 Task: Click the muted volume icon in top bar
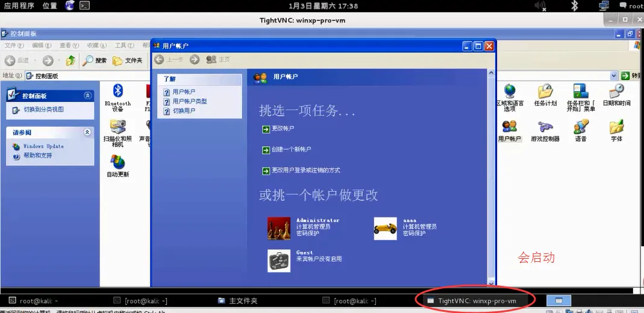point(540,6)
